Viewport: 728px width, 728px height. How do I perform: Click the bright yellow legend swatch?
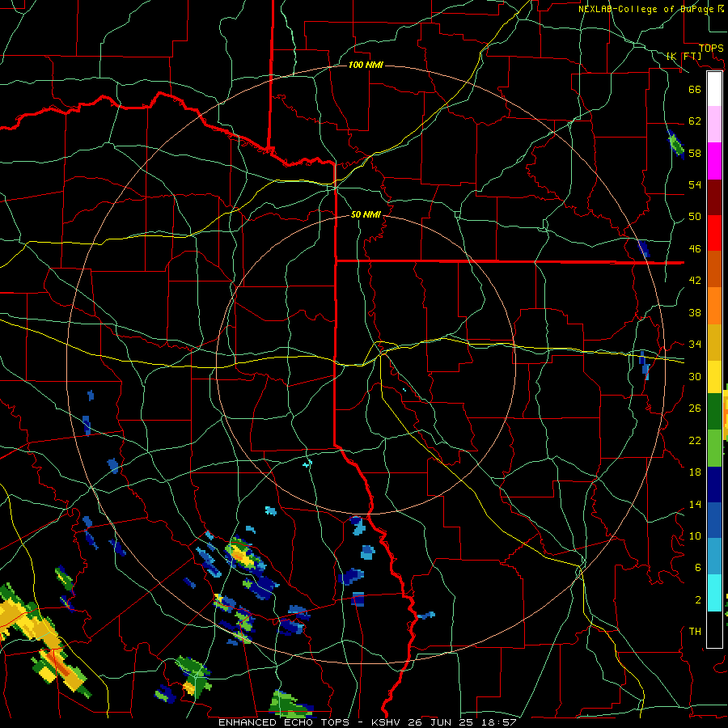tap(714, 377)
